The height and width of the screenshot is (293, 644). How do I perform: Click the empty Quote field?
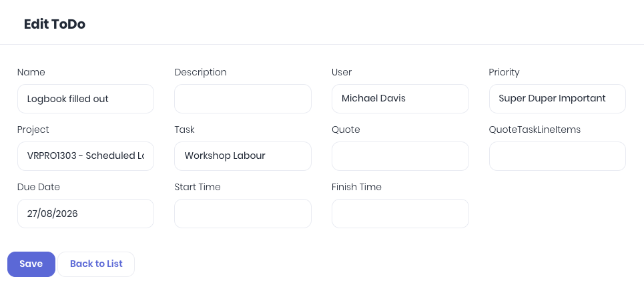click(x=400, y=156)
